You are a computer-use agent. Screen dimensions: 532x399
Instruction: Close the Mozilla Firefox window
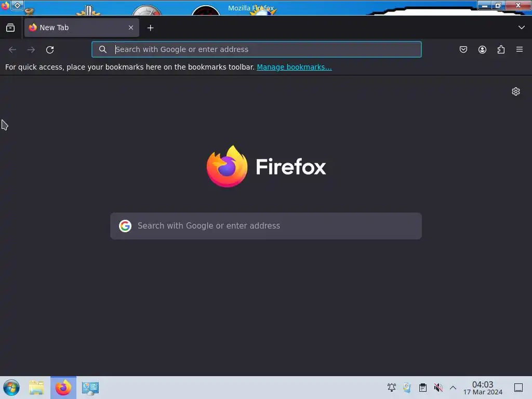(x=518, y=5)
